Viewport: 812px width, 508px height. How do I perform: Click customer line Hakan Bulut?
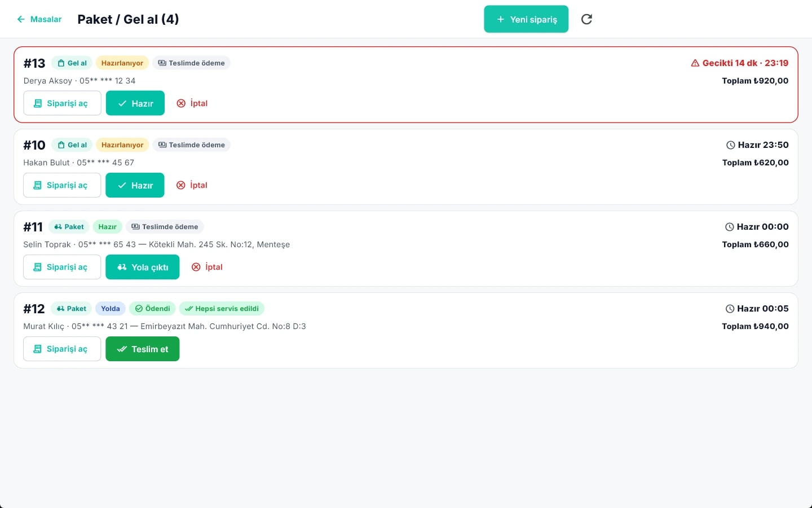point(78,163)
